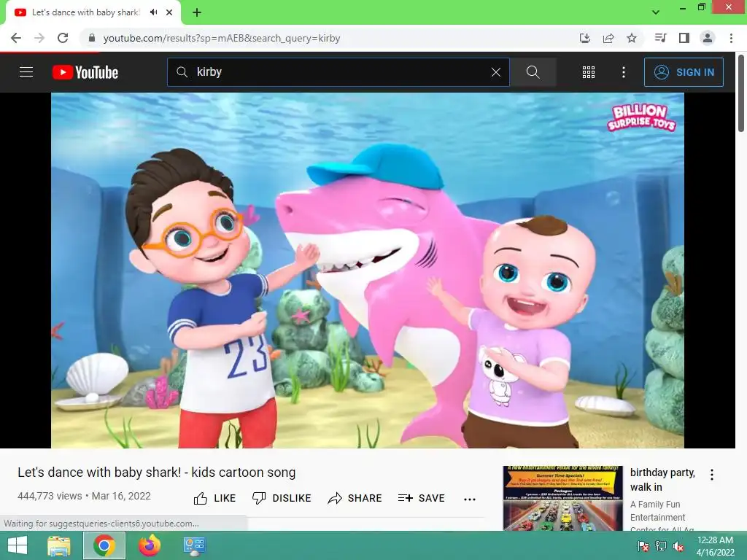
Task: Open the network tray icon
Action: pos(661,546)
